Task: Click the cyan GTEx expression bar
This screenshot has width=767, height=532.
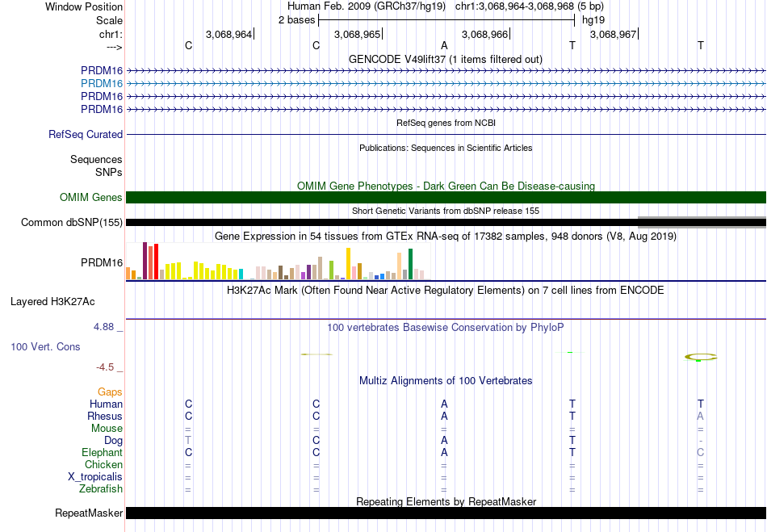Action: tap(241, 274)
